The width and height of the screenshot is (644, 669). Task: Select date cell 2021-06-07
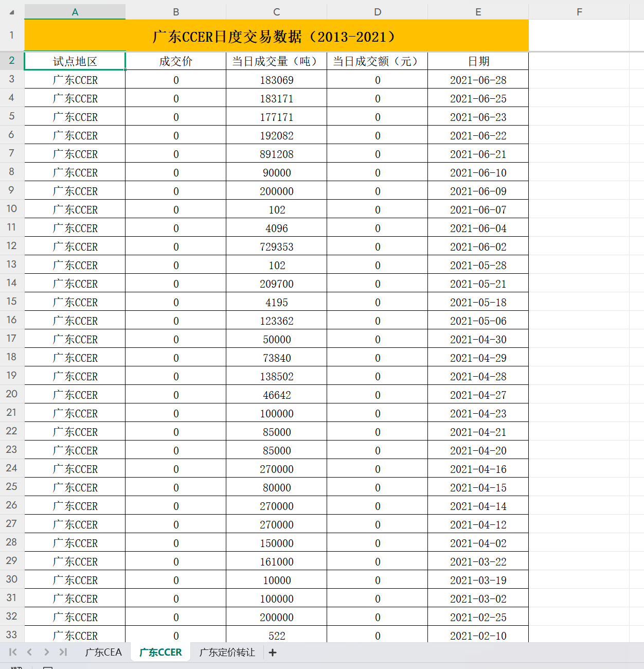[x=478, y=209]
